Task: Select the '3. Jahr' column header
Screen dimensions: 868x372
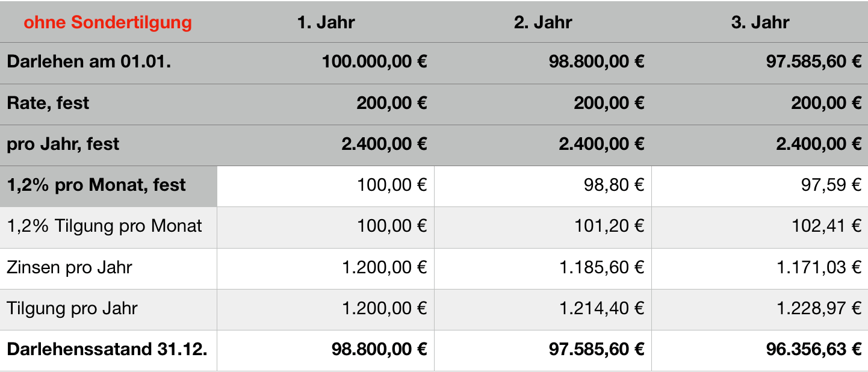Action: tap(760, 23)
